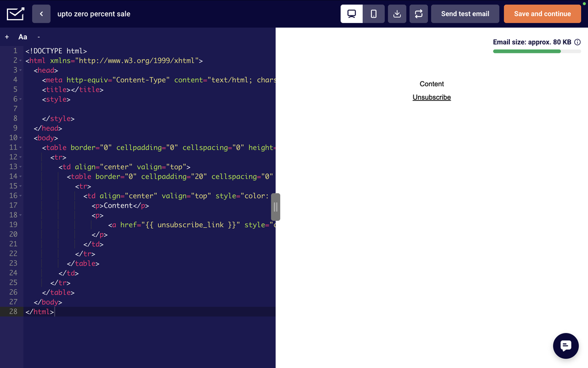Click the unsubscribe_link href code line
588x368 pixels.
click(x=192, y=225)
